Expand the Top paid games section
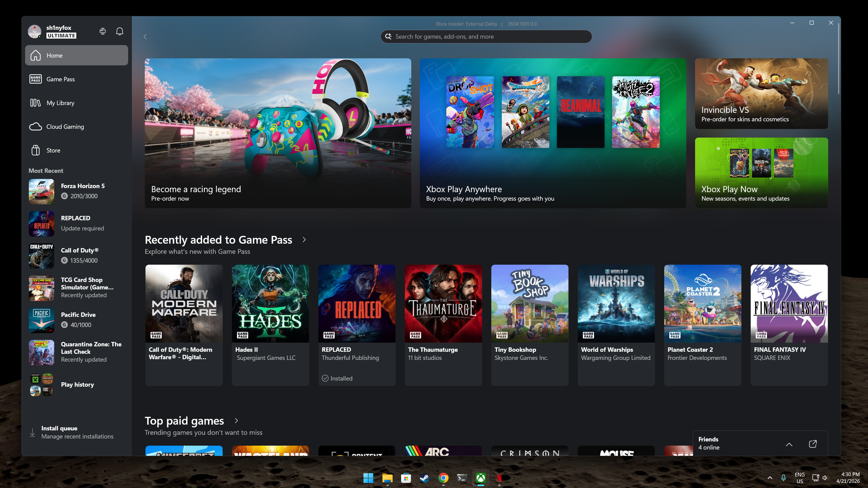Viewport: 868px width, 488px height. 236,420
